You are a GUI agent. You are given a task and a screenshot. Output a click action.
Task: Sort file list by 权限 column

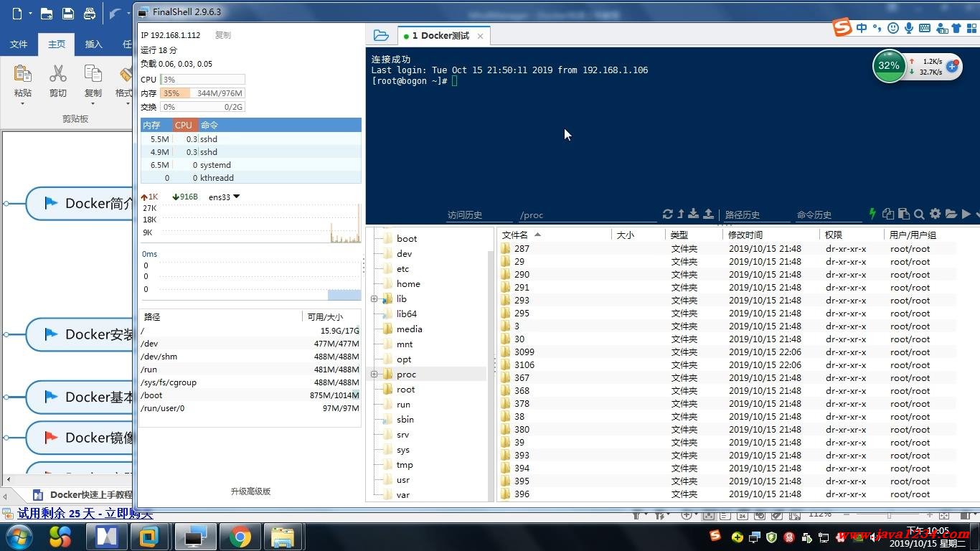point(852,235)
